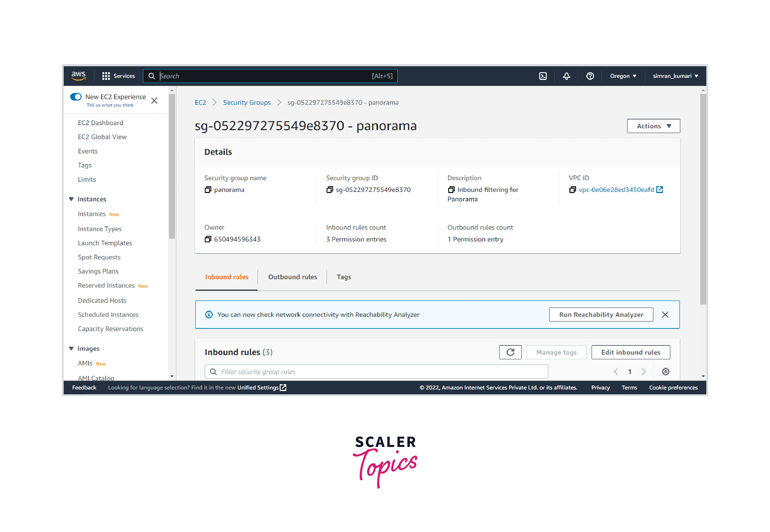Open the Tags tab

click(x=343, y=277)
